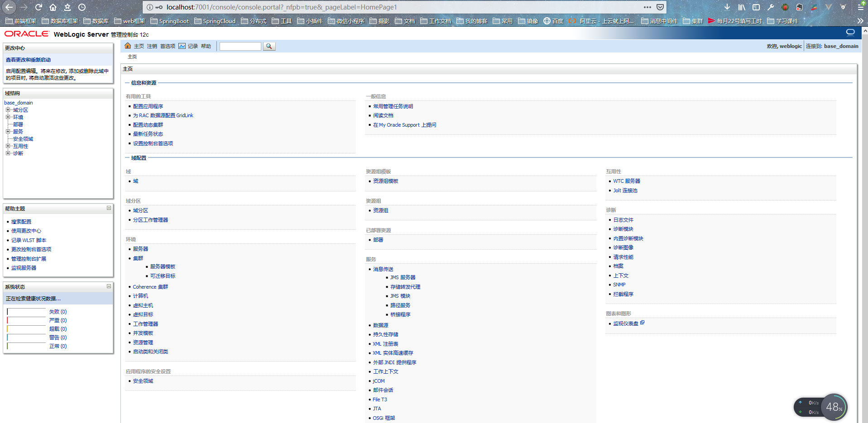Click the chart icon next to 记录

coord(182,46)
